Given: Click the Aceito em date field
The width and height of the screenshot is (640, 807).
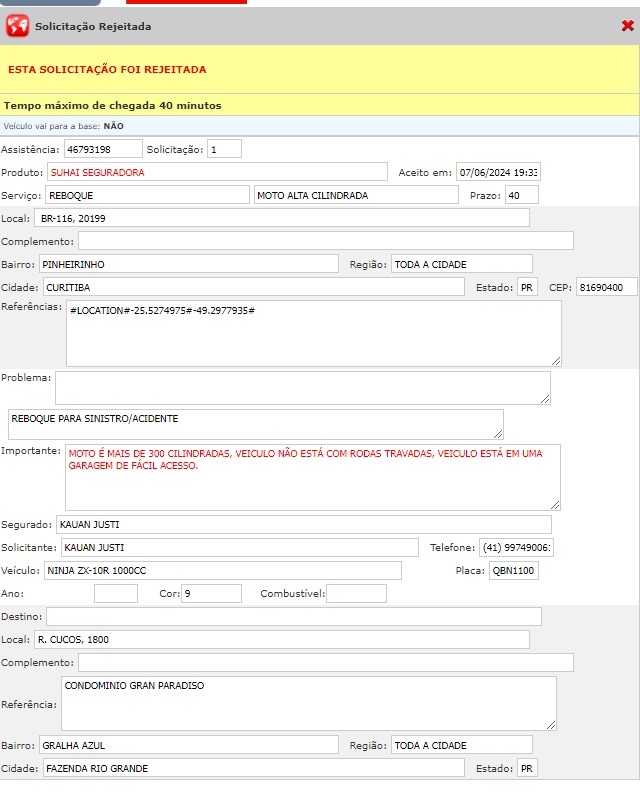Looking at the screenshot, I should (497, 172).
